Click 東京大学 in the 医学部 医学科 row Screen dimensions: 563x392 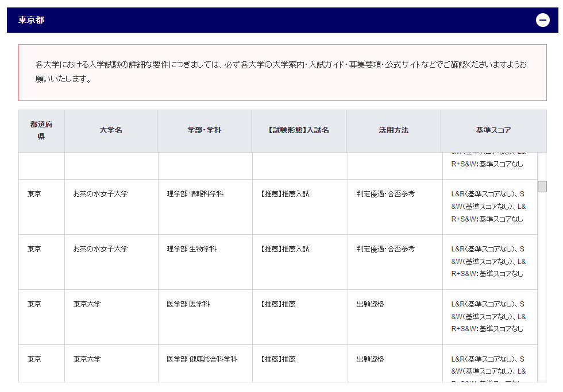click(x=87, y=304)
